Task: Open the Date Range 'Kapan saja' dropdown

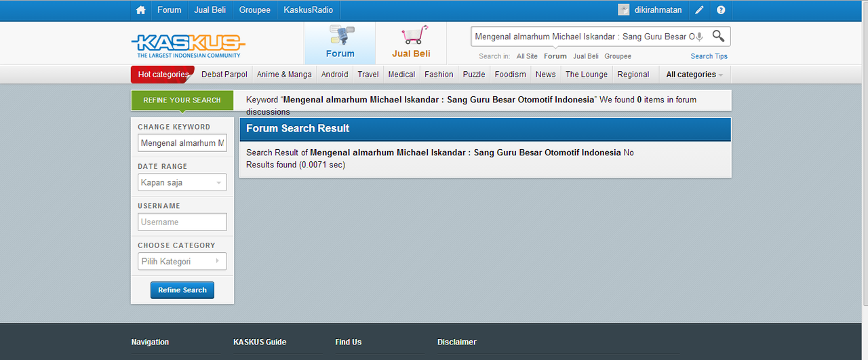Action: (182, 182)
